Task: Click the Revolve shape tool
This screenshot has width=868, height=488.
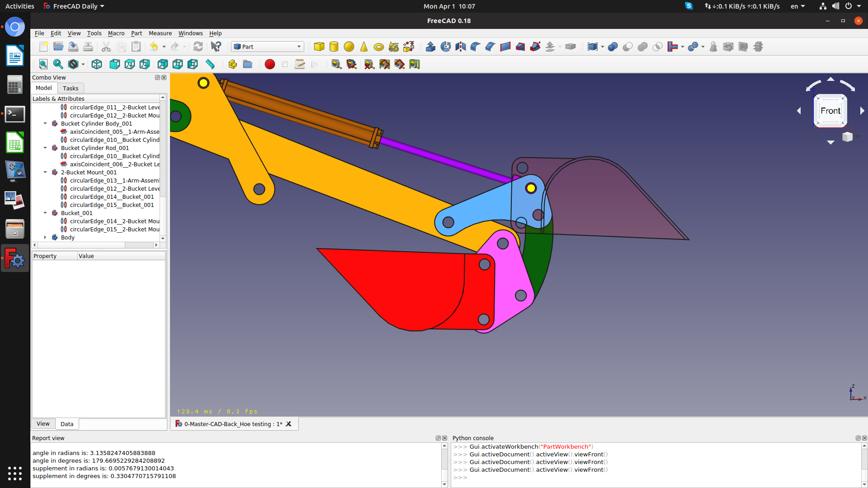Action: click(445, 47)
